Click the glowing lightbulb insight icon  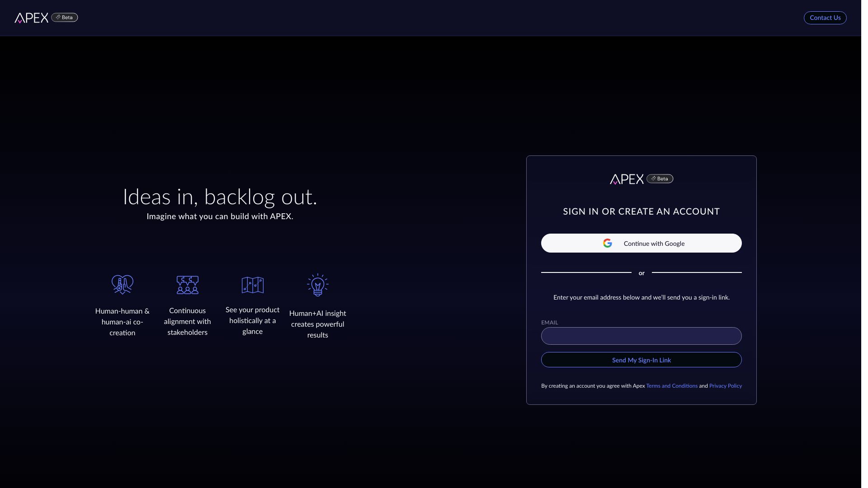(317, 285)
